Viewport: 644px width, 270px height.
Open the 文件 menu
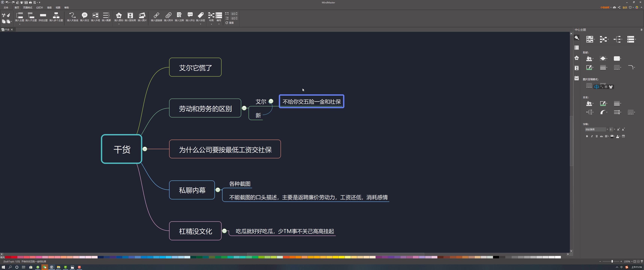[x=6, y=7]
